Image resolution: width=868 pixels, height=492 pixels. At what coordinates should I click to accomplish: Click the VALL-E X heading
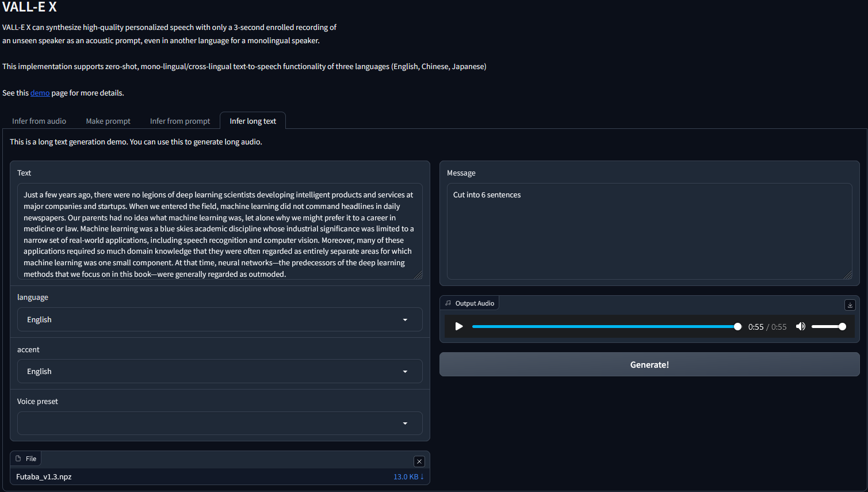click(x=29, y=7)
